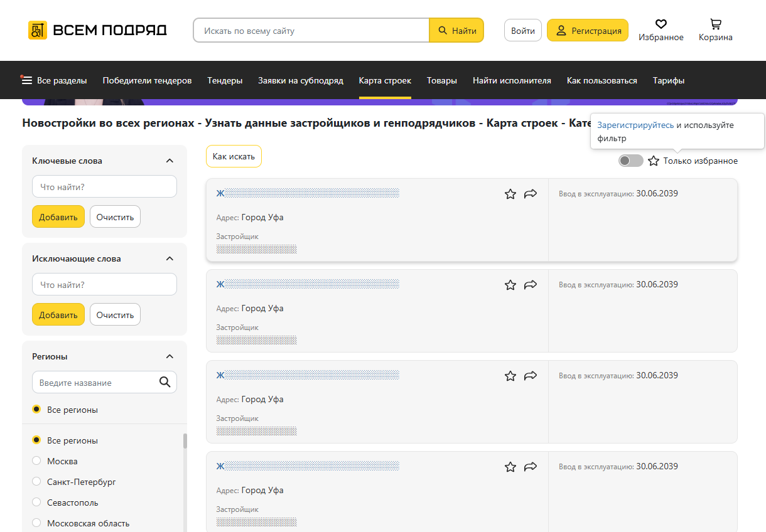The image size is (766, 532).
Task: Click the Всем Подряд logo icon
Action: coord(38,30)
